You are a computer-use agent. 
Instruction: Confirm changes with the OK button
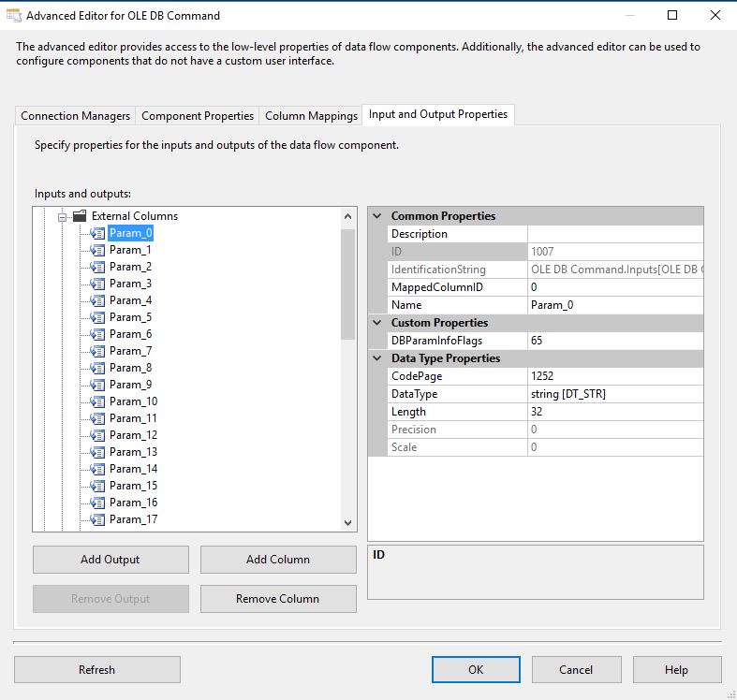click(x=475, y=669)
